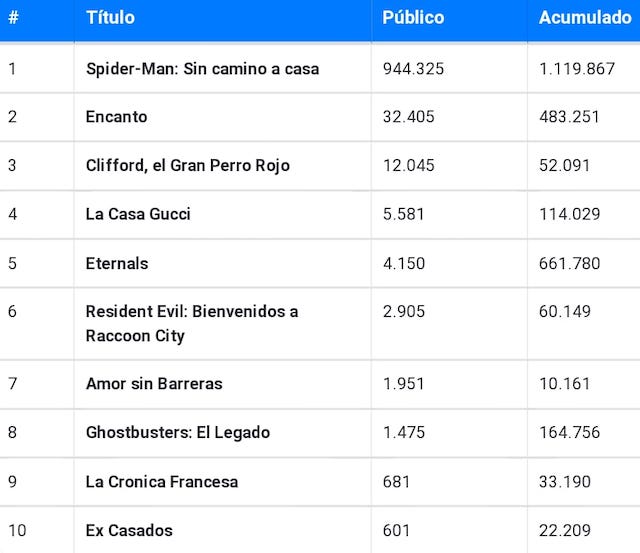Select Resident Evil: Bienvenidos a Raccoon City
The image size is (640, 553).
192,324
